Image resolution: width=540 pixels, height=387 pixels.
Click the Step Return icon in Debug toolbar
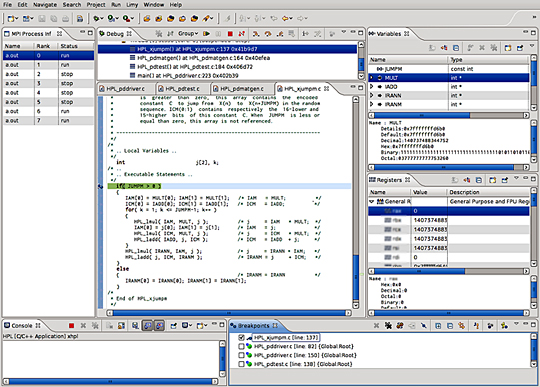[x=280, y=33]
